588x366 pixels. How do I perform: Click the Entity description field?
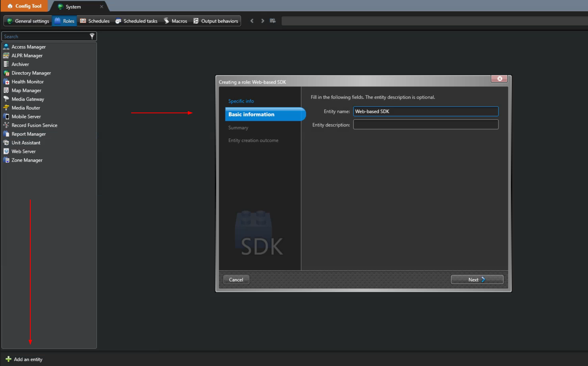pyautogui.click(x=426, y=125)
